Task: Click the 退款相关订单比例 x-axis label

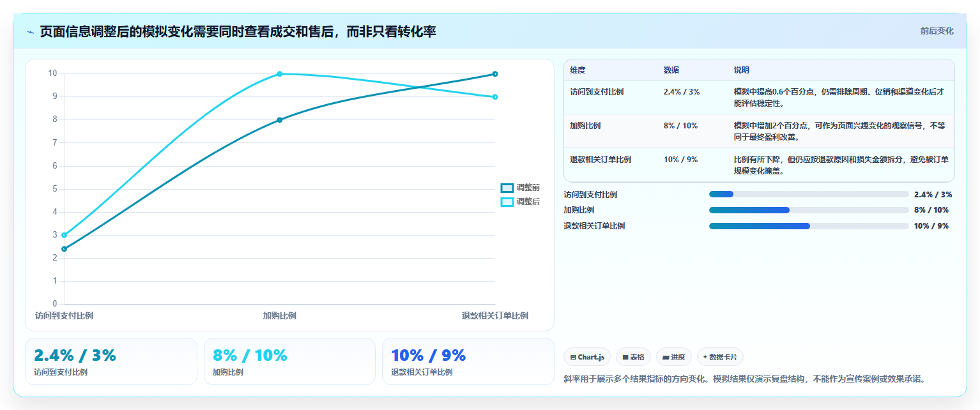Action: pyautogui.click(x=495, y=315)
